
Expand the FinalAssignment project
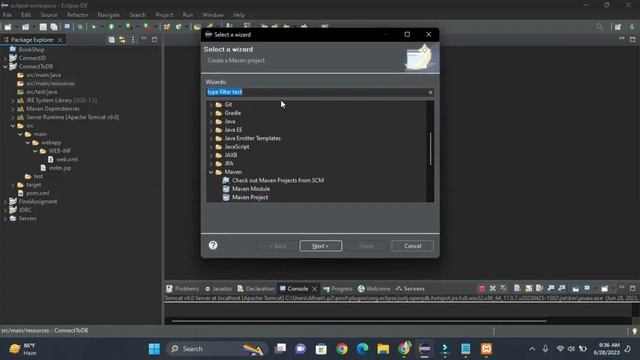coord(5,202)
